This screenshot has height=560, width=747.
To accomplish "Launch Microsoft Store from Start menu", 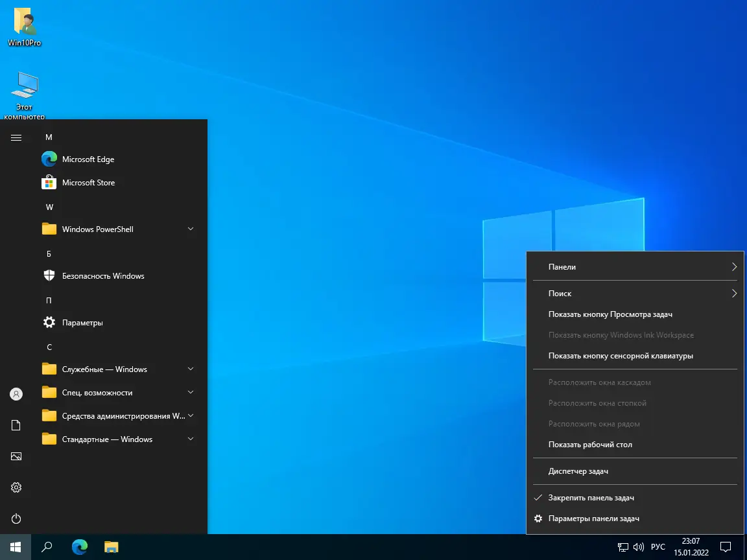I will coord(88,183).
